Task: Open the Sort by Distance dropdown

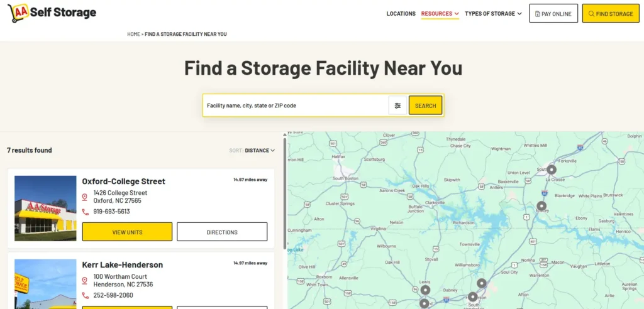Action: (260, 151)
